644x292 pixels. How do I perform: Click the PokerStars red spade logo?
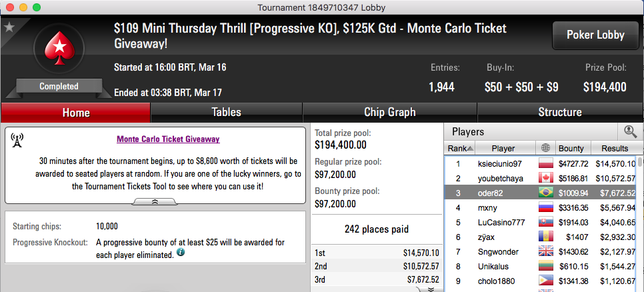point(61,47)
